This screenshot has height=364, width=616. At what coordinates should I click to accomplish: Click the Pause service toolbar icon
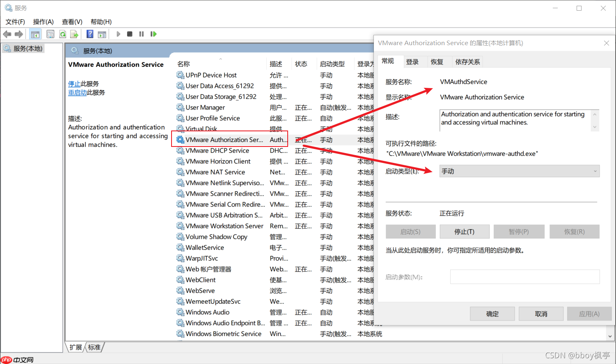click(x=141, y=34)
